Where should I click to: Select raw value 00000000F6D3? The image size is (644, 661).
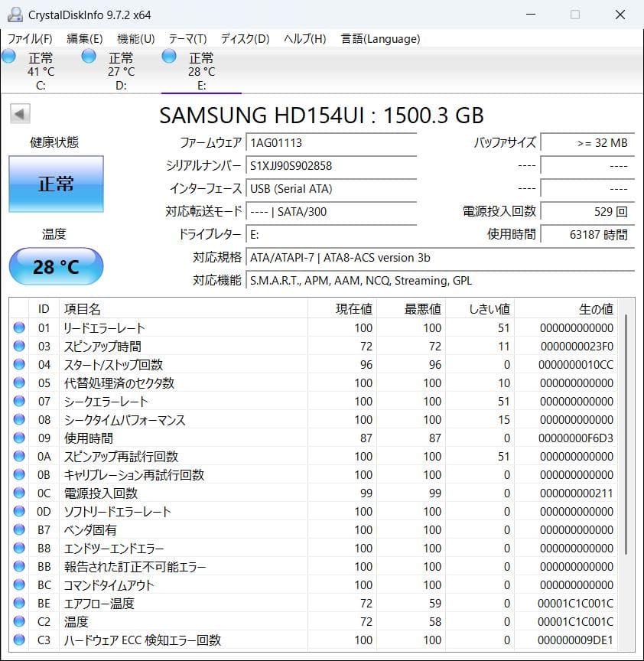(x=576, y=438)
